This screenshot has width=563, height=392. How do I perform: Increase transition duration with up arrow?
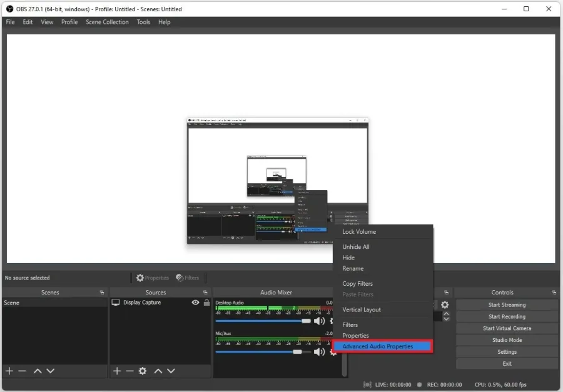[x=446, y=314]
